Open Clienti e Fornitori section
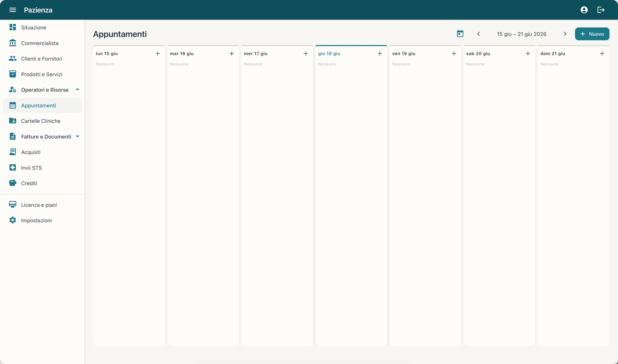This screenshot has width=618, height=364. pos(42,59)
